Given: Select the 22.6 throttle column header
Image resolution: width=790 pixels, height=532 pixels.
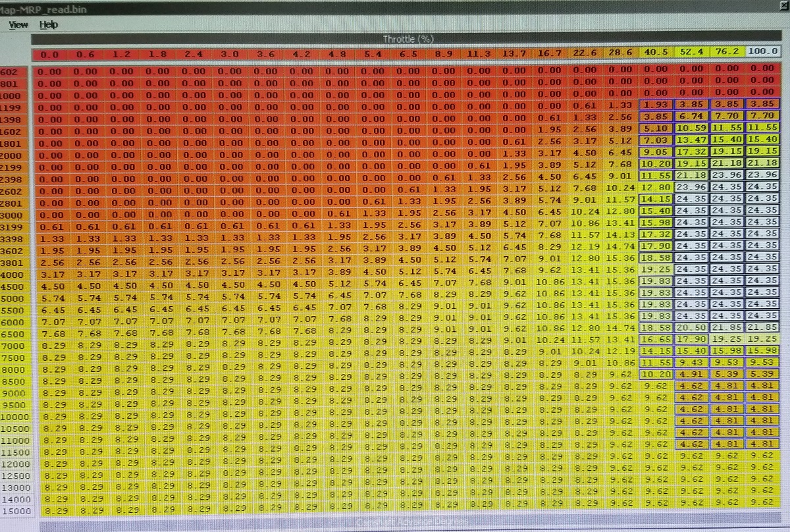Looking at the screenshot, I should pos(585,53).
